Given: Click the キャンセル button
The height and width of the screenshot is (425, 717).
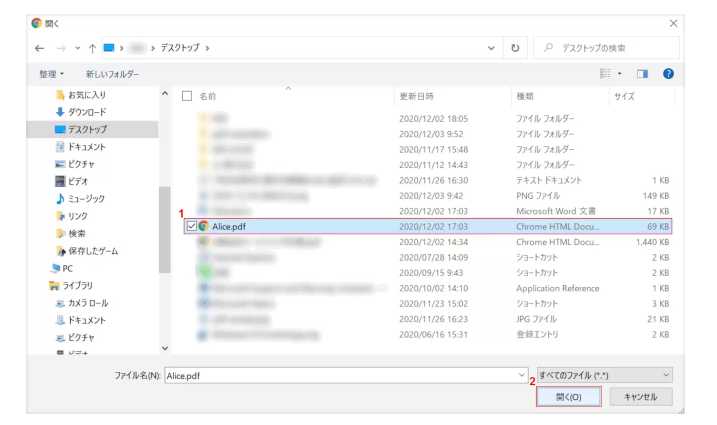Looking at the screenshot, I should point(640,397).
